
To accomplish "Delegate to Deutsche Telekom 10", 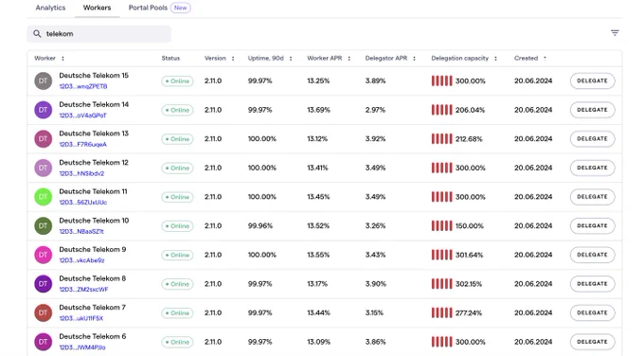I will [x=592, y=226].
